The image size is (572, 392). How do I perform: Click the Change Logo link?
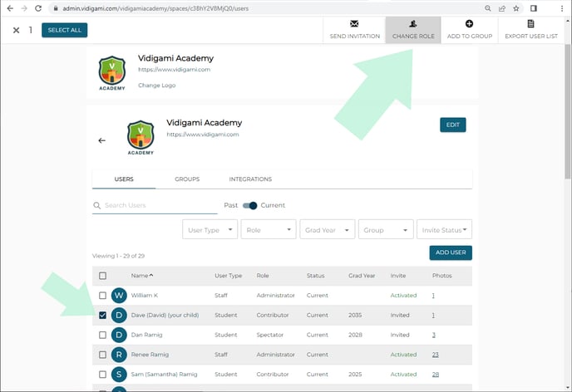pyautogui.click(x=157, y=86)
